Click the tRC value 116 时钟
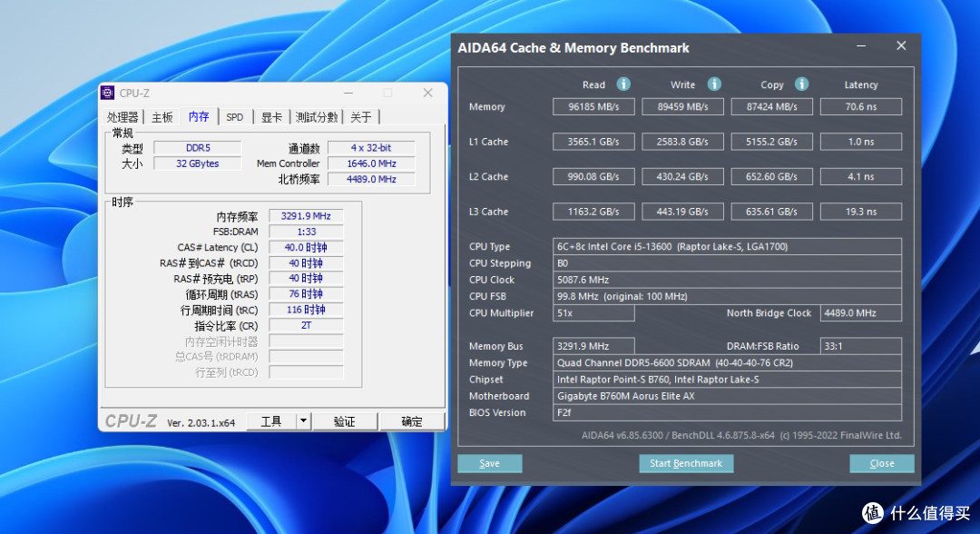980x534 pixels. pos(307,311)
